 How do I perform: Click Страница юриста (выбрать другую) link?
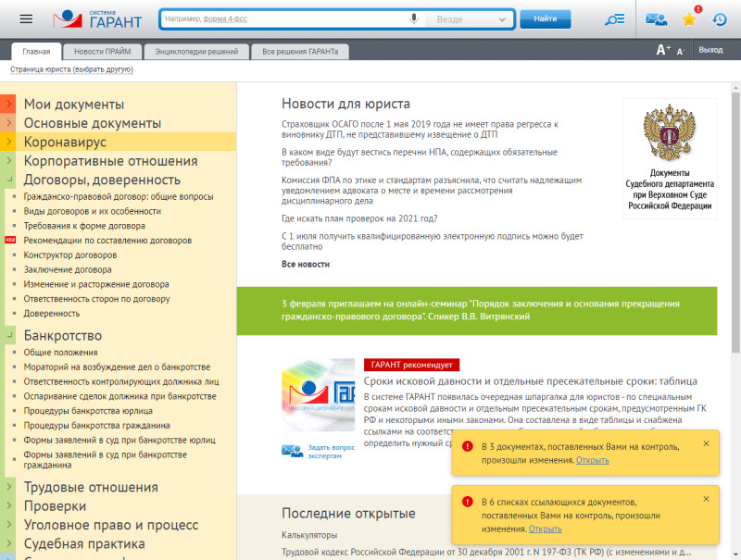(x=71, y=69)
